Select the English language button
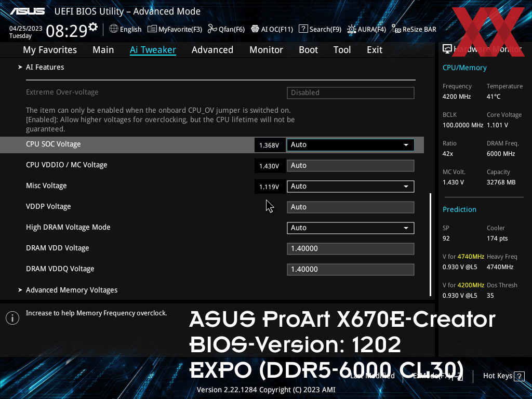532x399 pixels. (126, 29)
